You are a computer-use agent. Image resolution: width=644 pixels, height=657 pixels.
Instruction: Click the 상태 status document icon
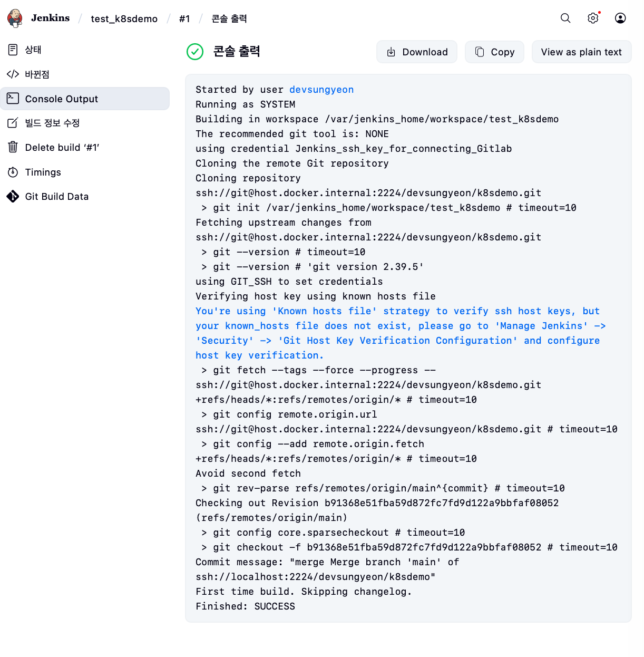13,50
